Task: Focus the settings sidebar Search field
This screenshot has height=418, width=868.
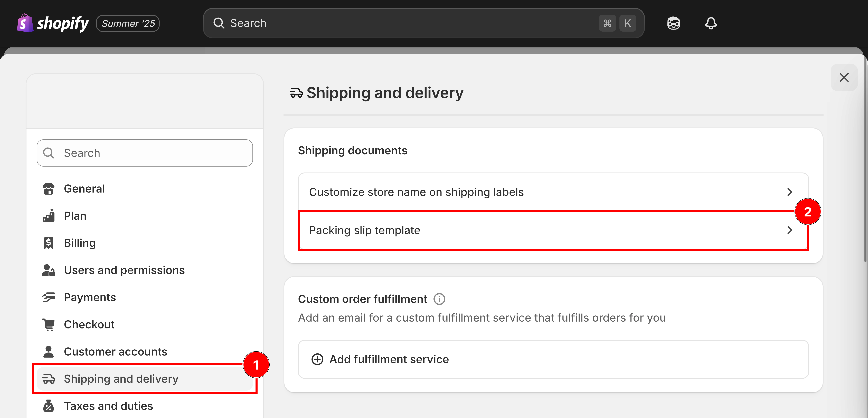Action: pos(145,153)
